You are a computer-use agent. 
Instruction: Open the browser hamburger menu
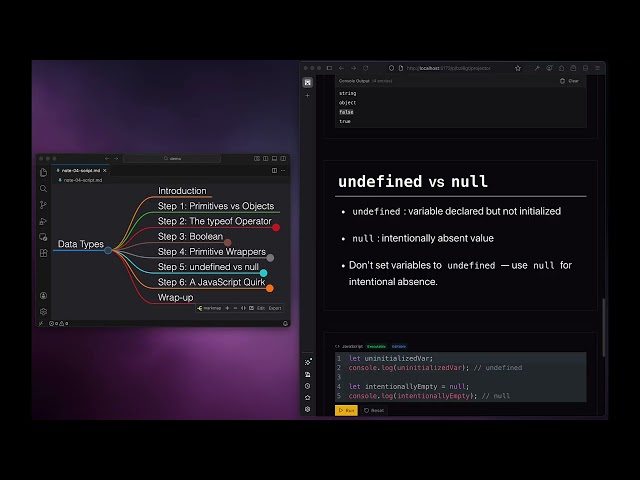(x=598, y=68)
